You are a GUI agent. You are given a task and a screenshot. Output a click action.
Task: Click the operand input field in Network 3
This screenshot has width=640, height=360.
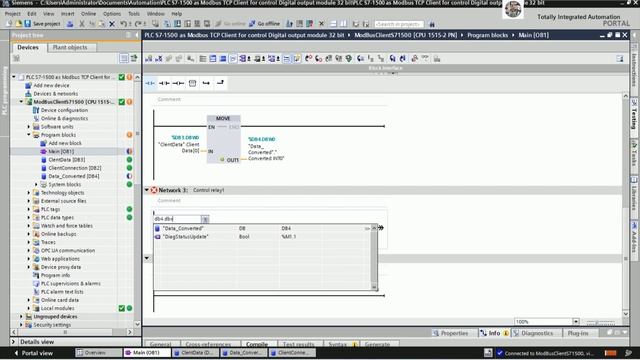177,219
